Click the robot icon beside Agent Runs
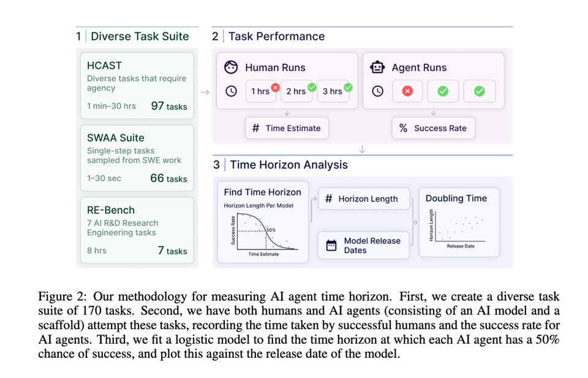Screen dimensions: 588x378 [377, 67]
